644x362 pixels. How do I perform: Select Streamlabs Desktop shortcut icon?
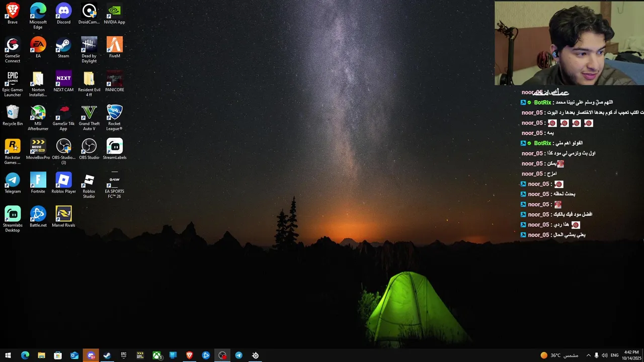point(13,219)
